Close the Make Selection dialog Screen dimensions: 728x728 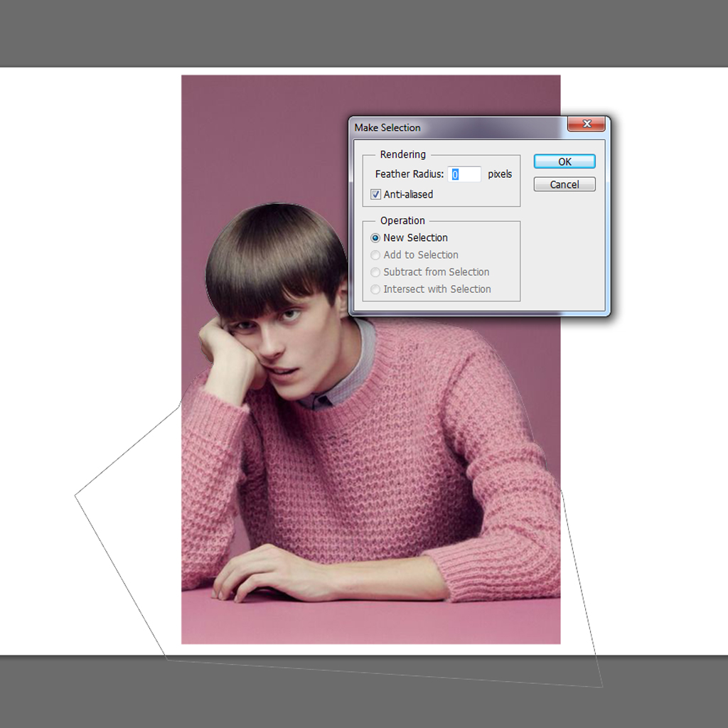pos(586,124)
